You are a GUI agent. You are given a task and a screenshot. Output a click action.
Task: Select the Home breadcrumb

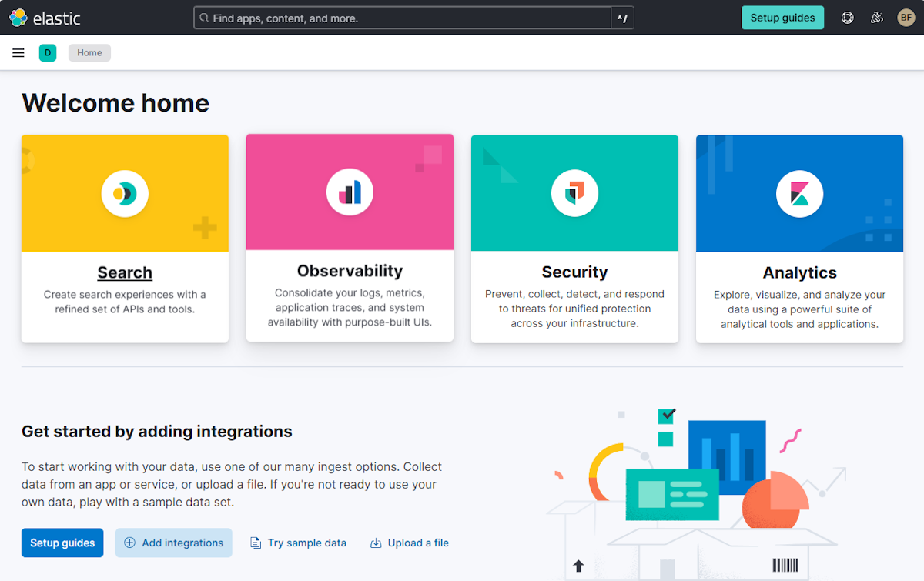coord(89,52)
